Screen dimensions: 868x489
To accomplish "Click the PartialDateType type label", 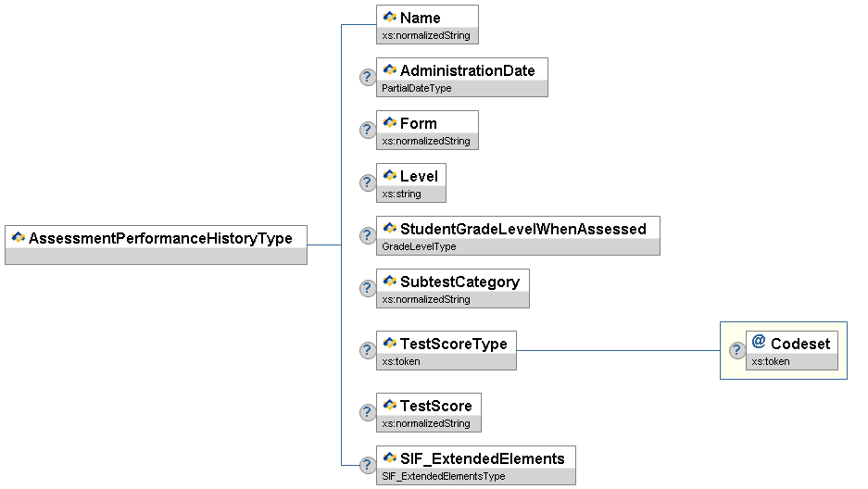I will coord(417,89).
